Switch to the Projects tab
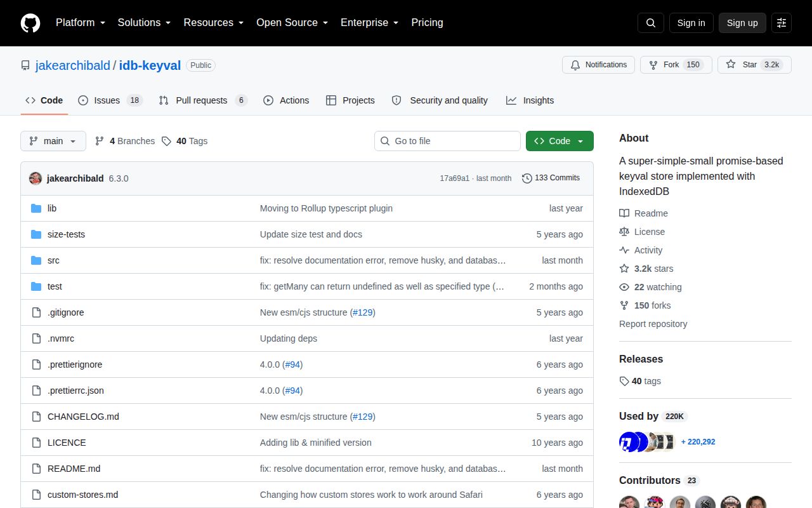This screenshot has height=508, width=812. [x=350, y=100]
